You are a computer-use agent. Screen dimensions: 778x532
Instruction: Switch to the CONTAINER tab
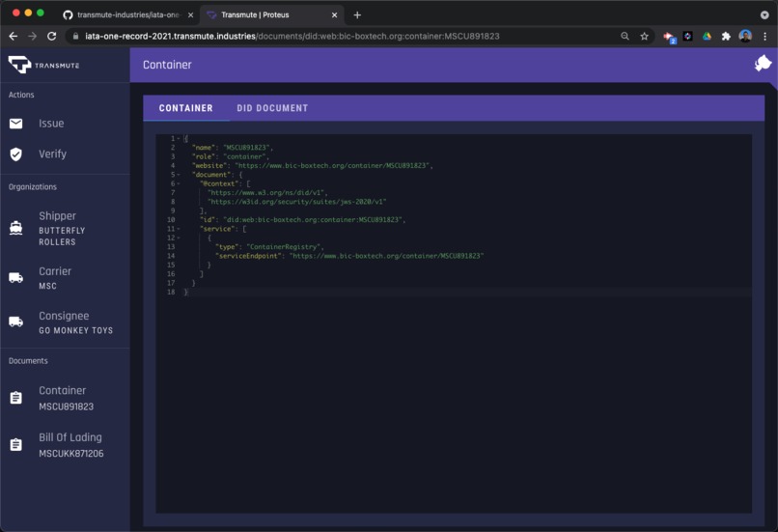tap(186, 108)
